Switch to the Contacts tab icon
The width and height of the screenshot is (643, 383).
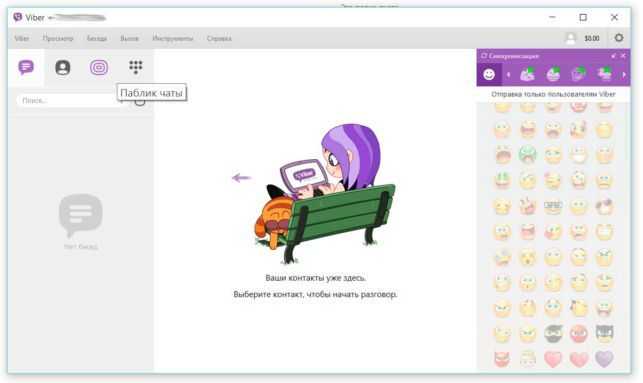(63, 67)
